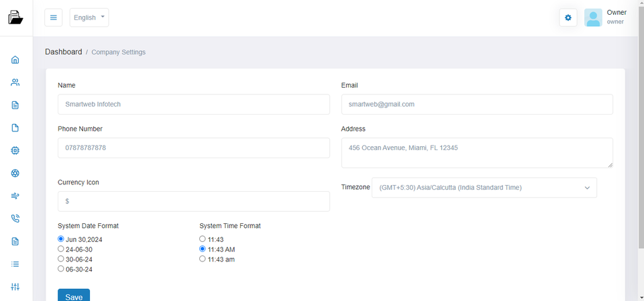This screenshot has width=644, height=301.
Task: Open the phone call sidebar icon
Action: point(15,219)
